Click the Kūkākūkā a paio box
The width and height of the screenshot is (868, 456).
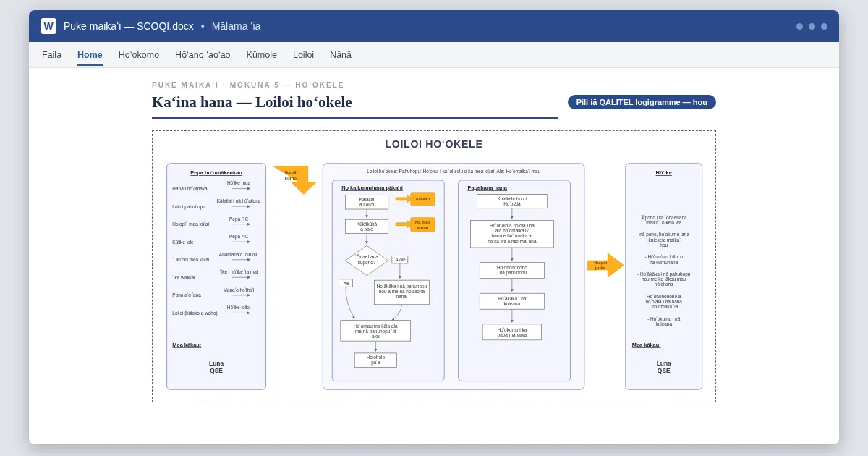pyautogui.click(x=367, y=227)
